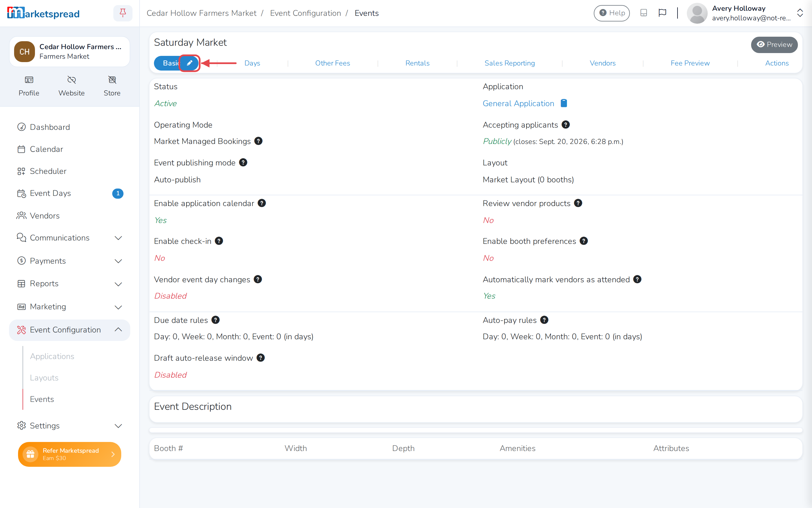Expand the Settings menu
The width and height of the screenshot is (812, 508).
click(x=69, y=426)
